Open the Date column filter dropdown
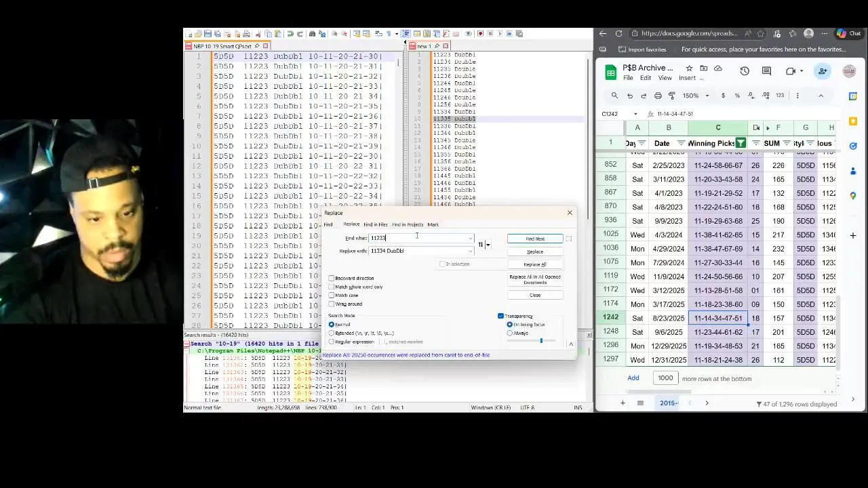This screenshot has width=868, height=488. click(x=681, y=144)
